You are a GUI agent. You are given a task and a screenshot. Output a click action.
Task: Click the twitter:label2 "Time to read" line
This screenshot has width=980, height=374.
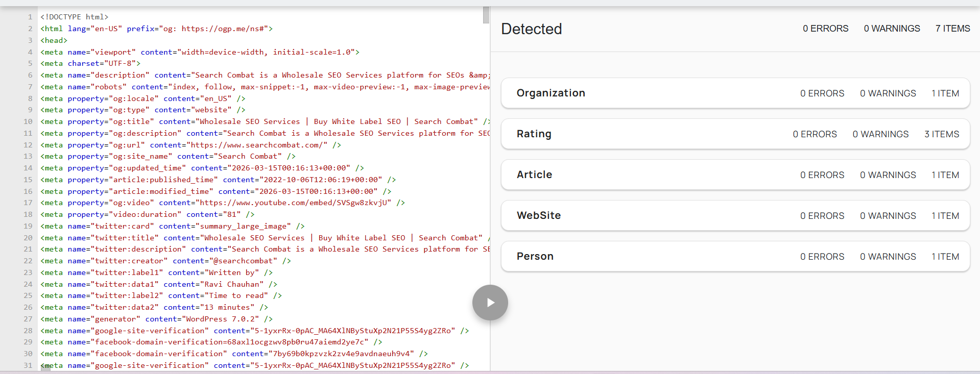161,295
